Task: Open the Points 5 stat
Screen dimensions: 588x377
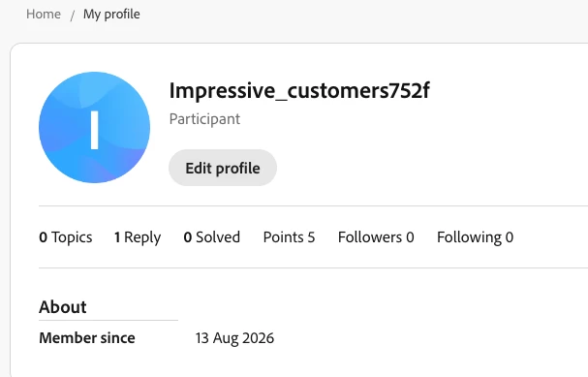Action: tap(289, 237)
